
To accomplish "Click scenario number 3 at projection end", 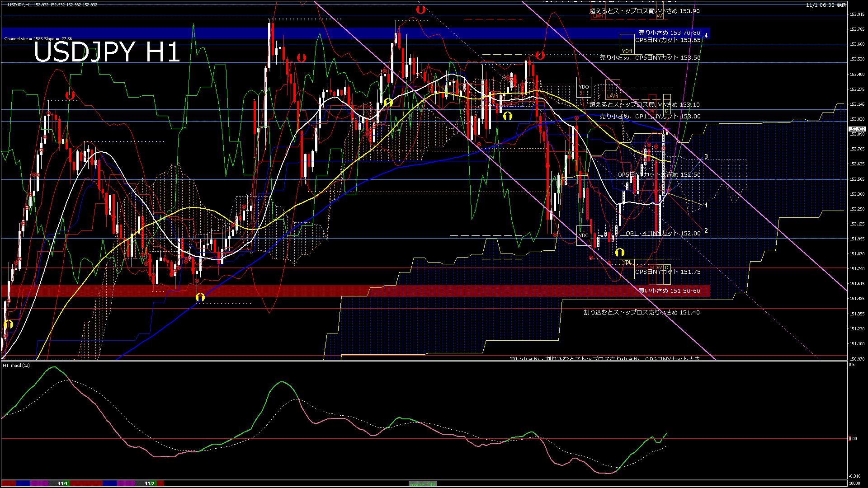I will [x=706, y=157].
